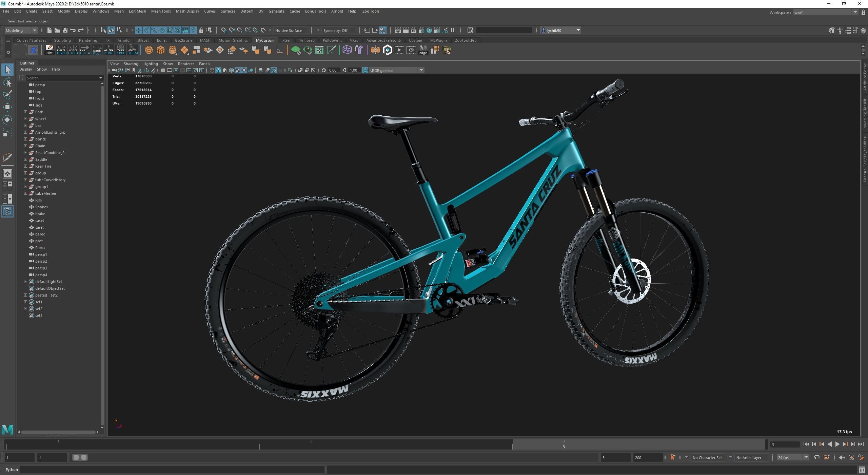Create a polygon cylinder from shelf

click(x=172, y=50)
